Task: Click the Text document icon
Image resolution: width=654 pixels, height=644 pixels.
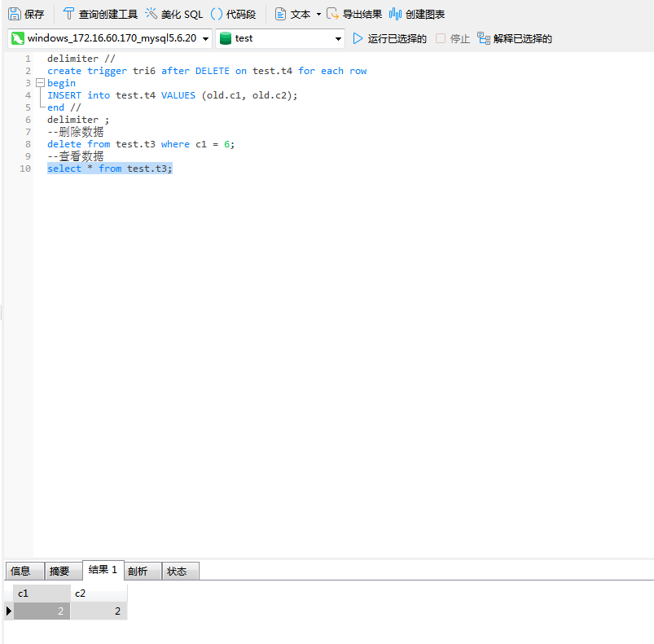Action: (x=280, y=14)
